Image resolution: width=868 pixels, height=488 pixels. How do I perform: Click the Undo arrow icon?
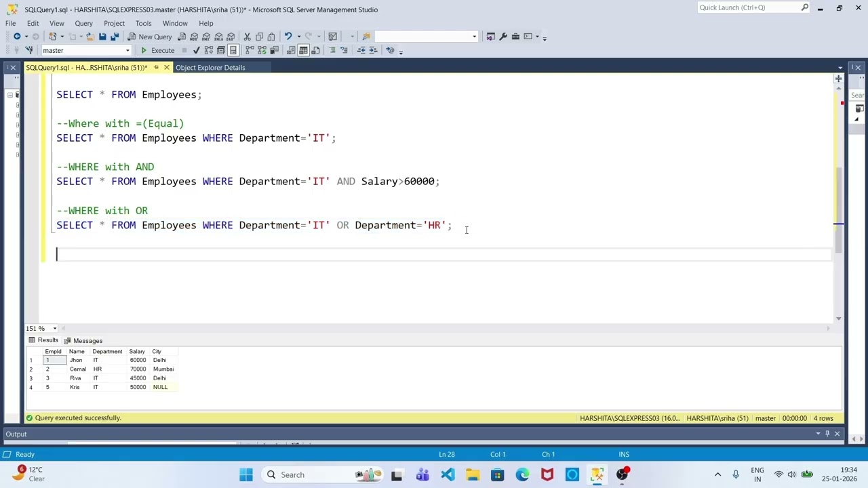[288, 37]
